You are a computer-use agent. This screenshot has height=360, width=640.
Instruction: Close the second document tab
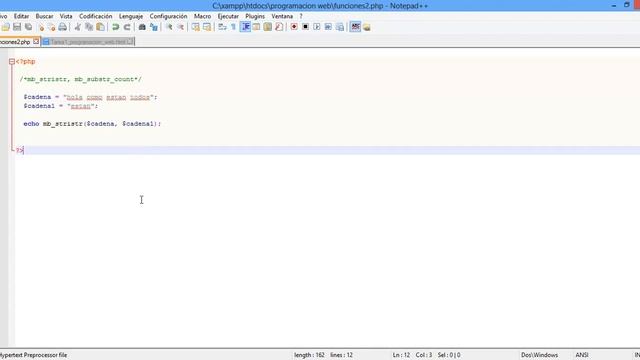click(130, 42)
